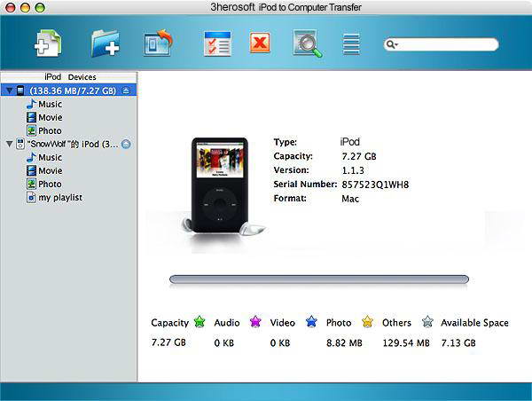Open Photo under the first device
Screen dimensions: 532x401
(x=44, y=130)
